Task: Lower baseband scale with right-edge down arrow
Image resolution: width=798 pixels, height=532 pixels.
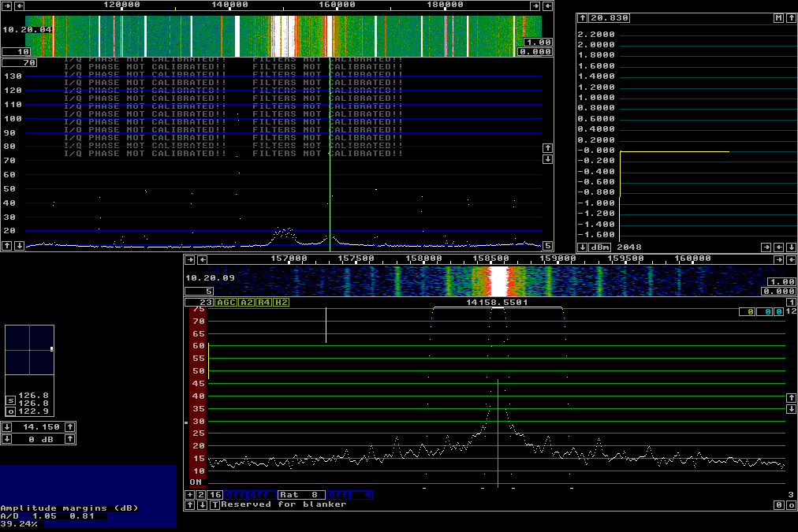Action: [792, 409]
